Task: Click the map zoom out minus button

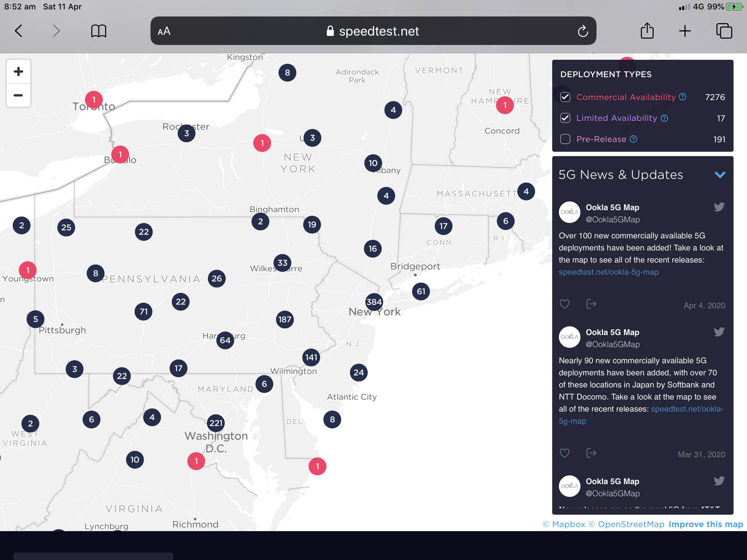Action: (18, 96)
